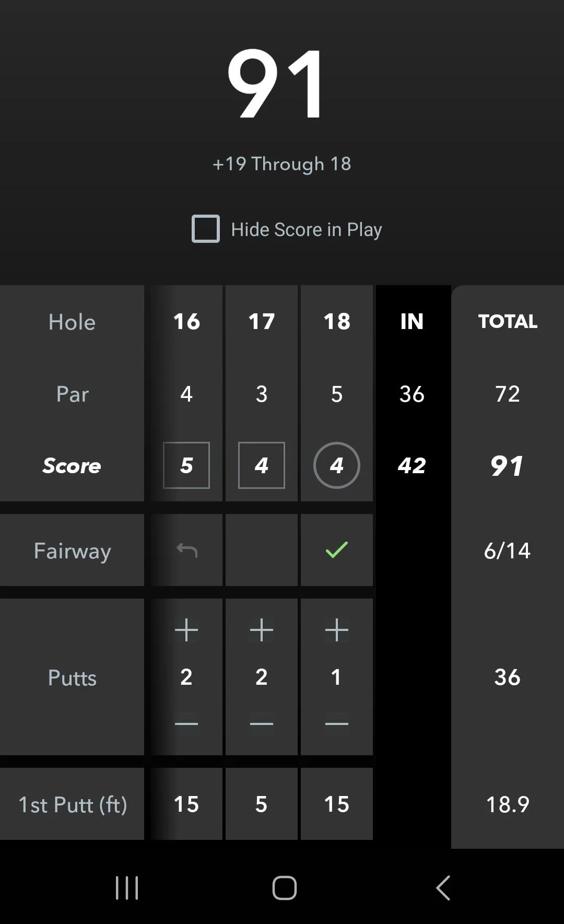Edit 1st putt distance for hole 18

click(x=337, y=804)
